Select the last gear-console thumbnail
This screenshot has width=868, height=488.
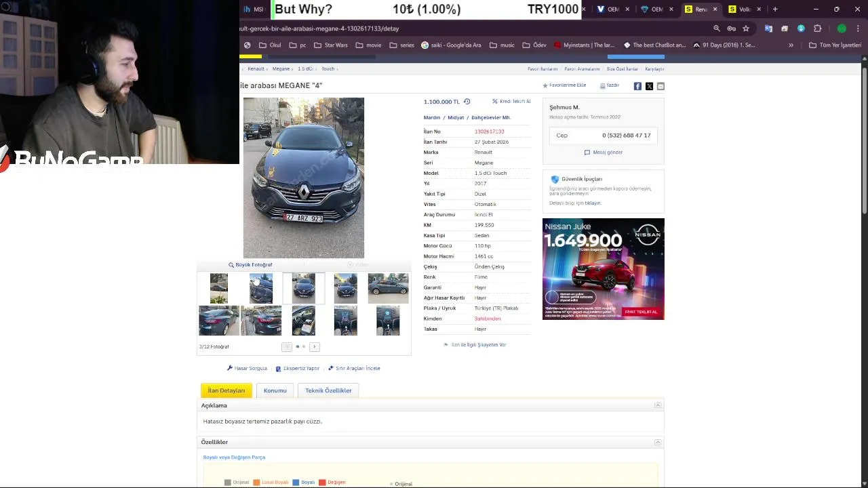[389, 321]
